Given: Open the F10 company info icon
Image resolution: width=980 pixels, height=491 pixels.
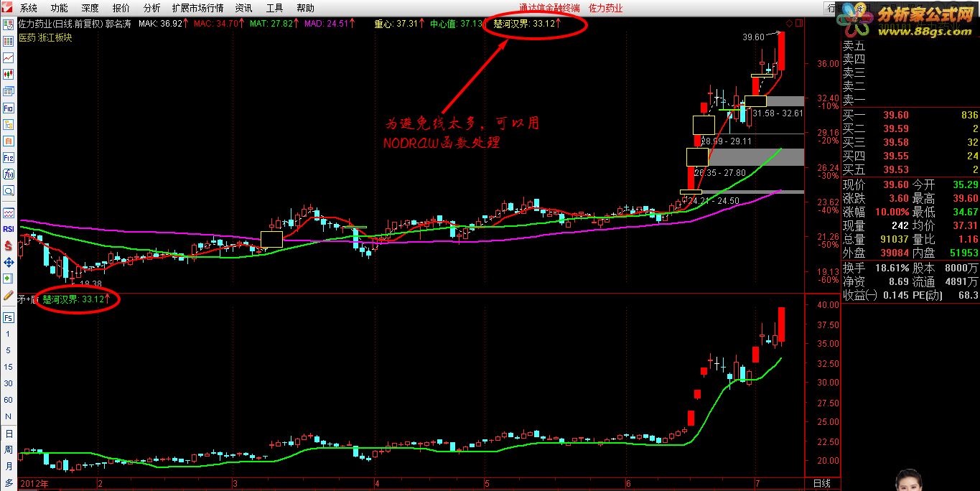Looking at the screenshot, I should (9, 108).
